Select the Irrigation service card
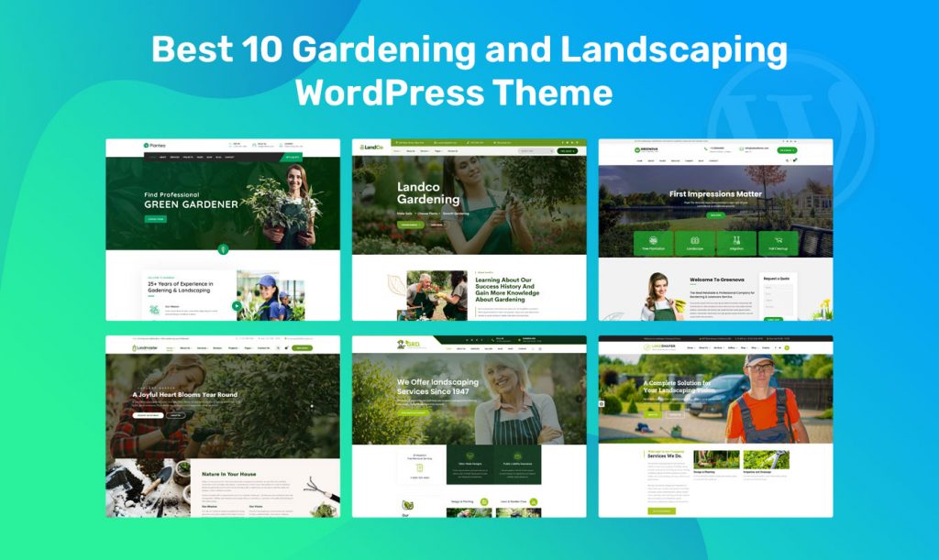Image resolution: width=939 pixels, height=560 pixels. 736,243
